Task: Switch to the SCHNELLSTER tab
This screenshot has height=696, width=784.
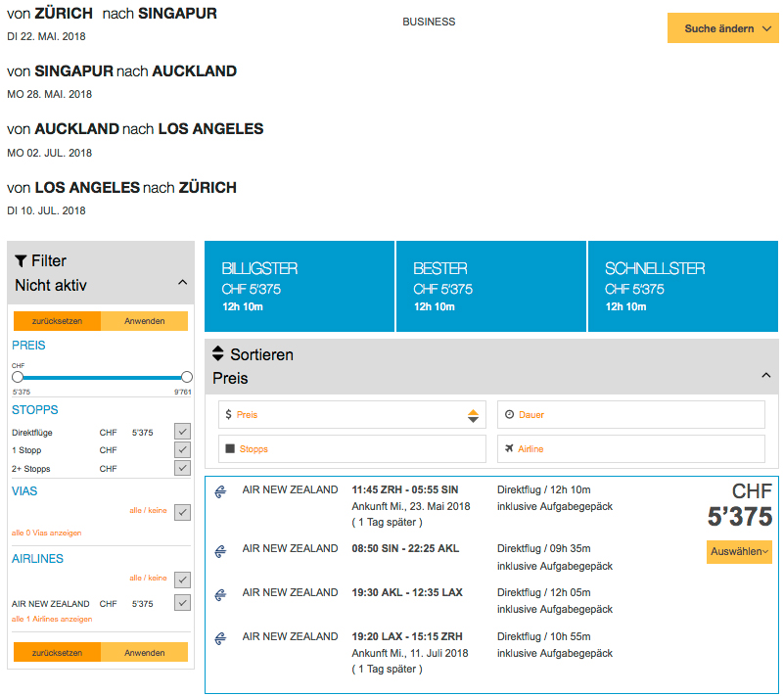Action: point(682,287)
